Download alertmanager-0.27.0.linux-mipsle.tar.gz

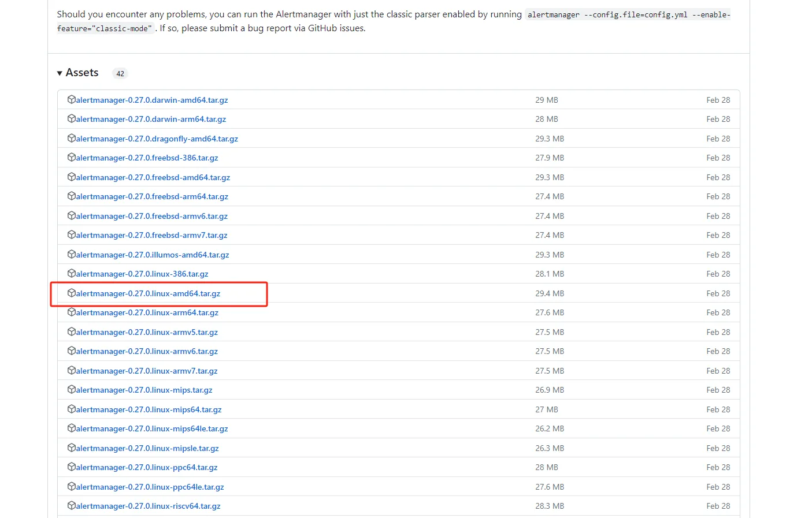pyautogui.click(x=147, y=448)
